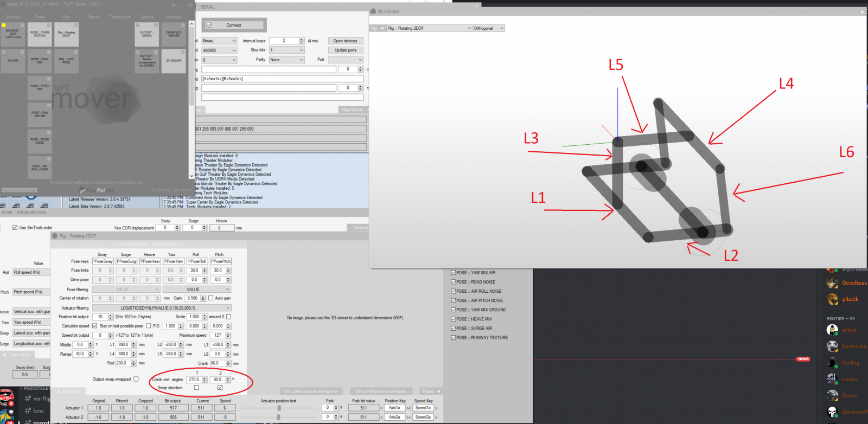Open the bartoszka avatar in Discord member list
This screenshot has width=868, height=424.
(832, 346)
